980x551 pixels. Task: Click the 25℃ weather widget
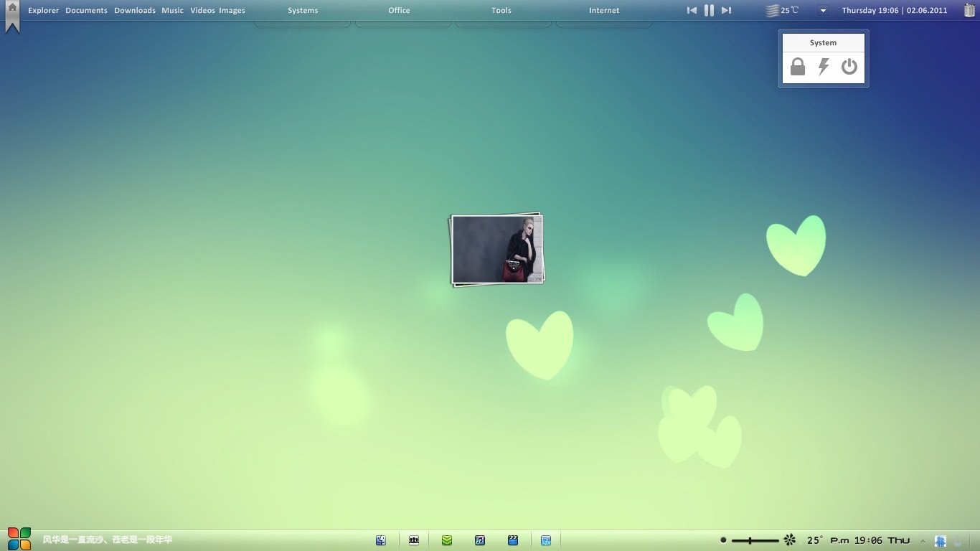[782, 10]
